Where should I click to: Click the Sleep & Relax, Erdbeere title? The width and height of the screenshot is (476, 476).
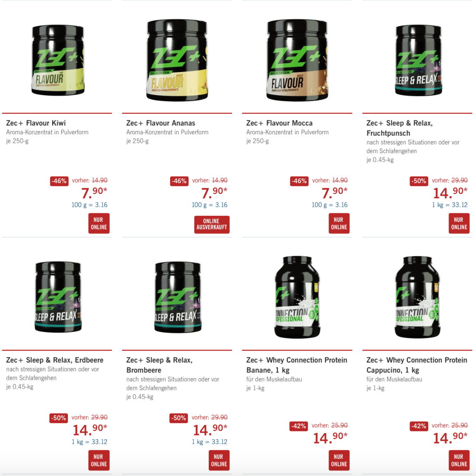pyautogui.click(x=55, y=360)
